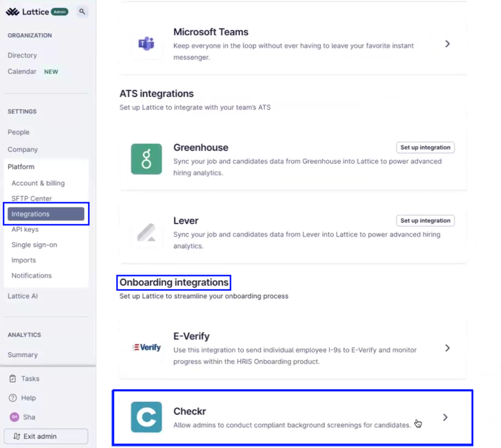Screen dimensions: 501x448
Task: Click the Checkr background screenings description
Action: click(x=292, y=425)
